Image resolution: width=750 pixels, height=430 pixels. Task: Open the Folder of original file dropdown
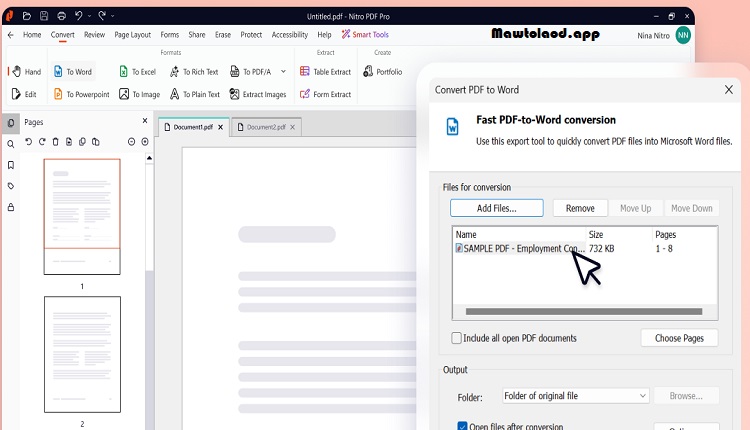[x=575, y=396]
